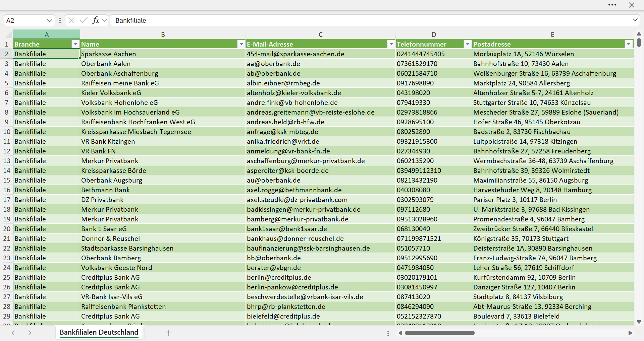The height and width of the screenshot is (341, 644).
Task: Select cell aschaffenburg@merkur-privatbank.de
Action: [321, 161]
